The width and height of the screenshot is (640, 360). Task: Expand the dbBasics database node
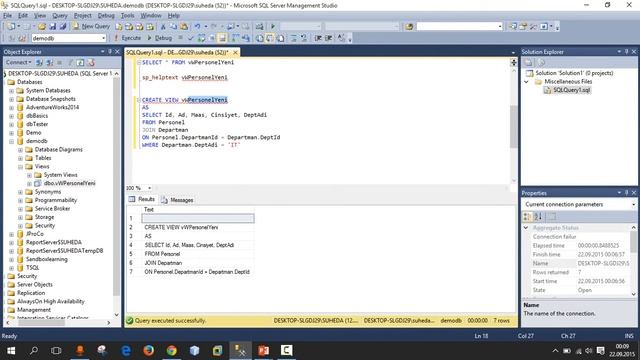click(12, 116)
